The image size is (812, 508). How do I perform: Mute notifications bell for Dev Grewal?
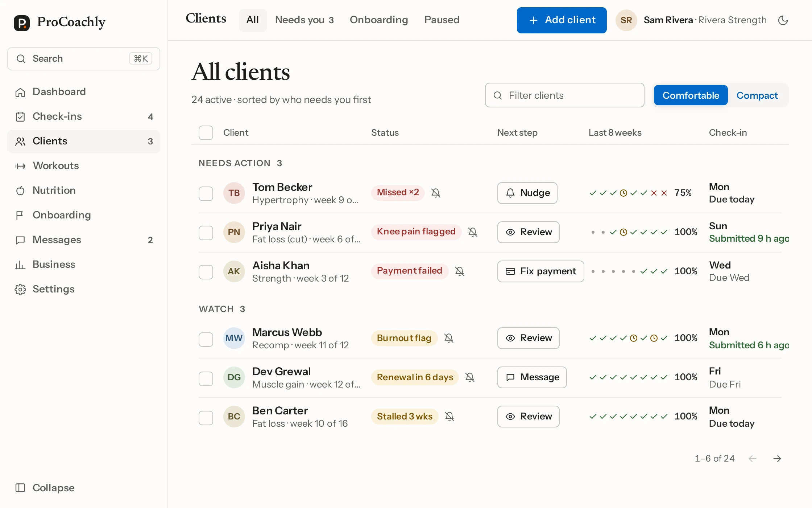click(470, 377)
